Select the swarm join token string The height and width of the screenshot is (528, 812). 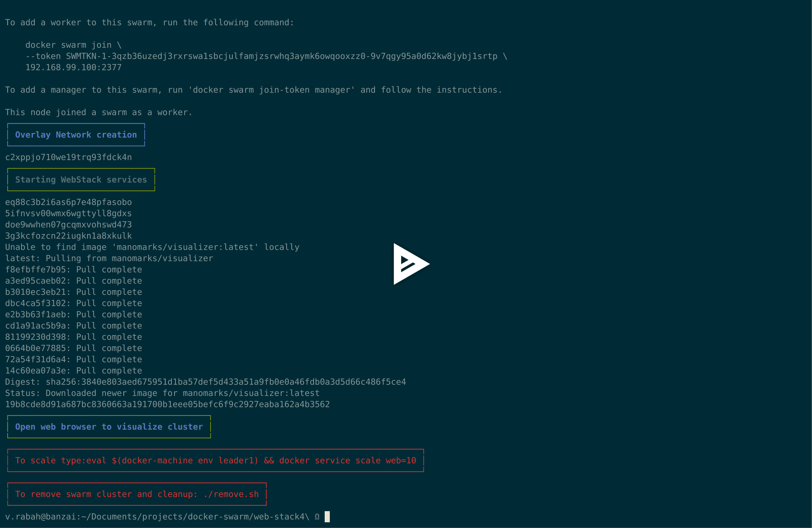[x=282, y=56]
